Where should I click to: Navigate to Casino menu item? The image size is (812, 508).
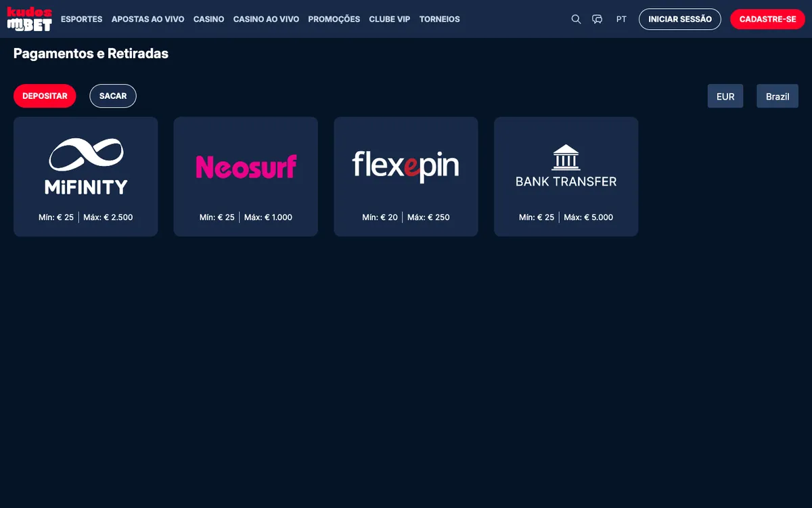(x=208, y=19)
